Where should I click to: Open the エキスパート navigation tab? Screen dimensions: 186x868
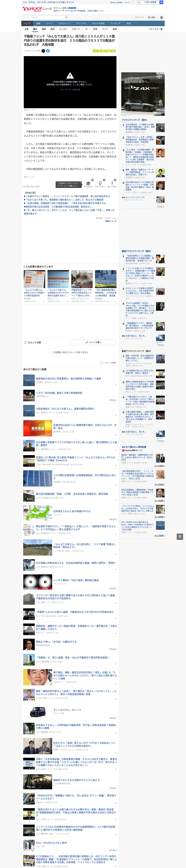click(x=64, y=24)
